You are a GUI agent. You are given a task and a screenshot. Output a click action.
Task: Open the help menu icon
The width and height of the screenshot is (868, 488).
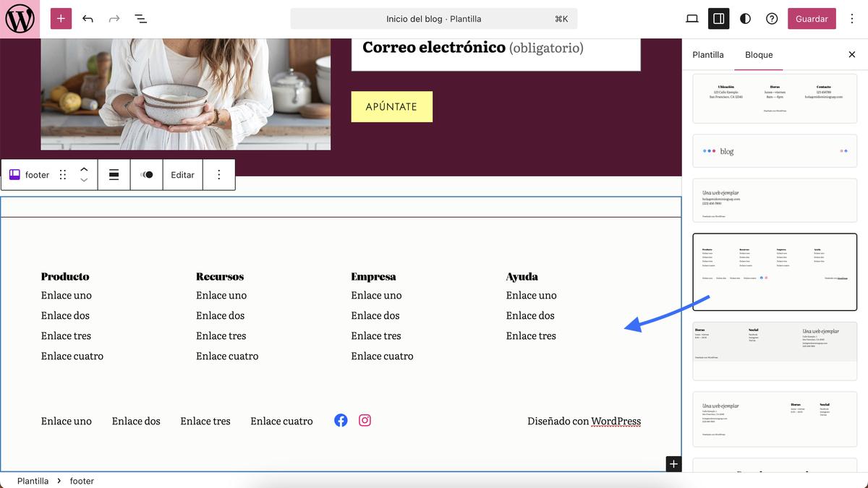pos(772,18)
